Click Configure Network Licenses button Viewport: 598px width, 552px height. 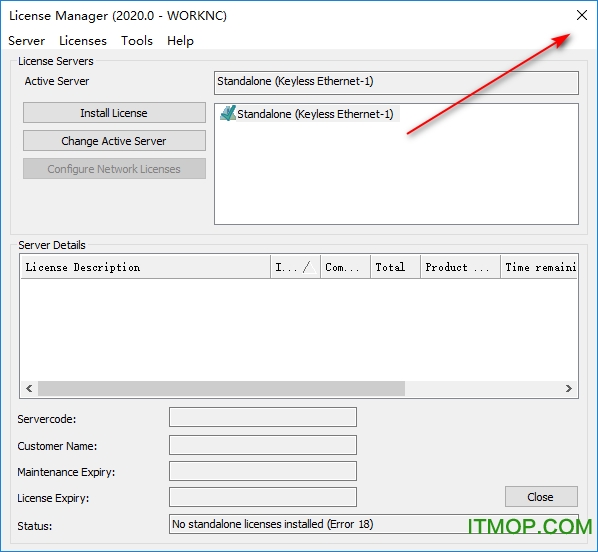tap(114, 169)
